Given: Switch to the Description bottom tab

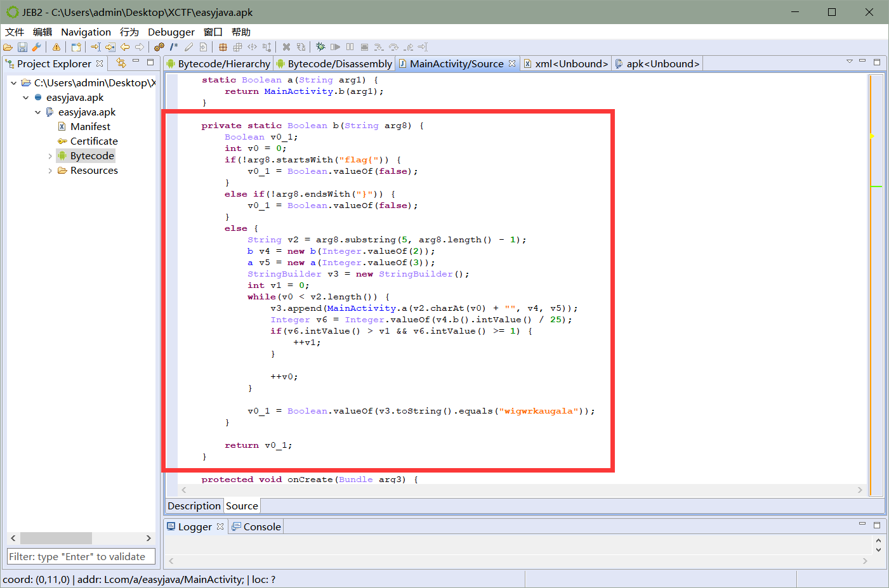Looking at the screenshot, I should point(194,506).
